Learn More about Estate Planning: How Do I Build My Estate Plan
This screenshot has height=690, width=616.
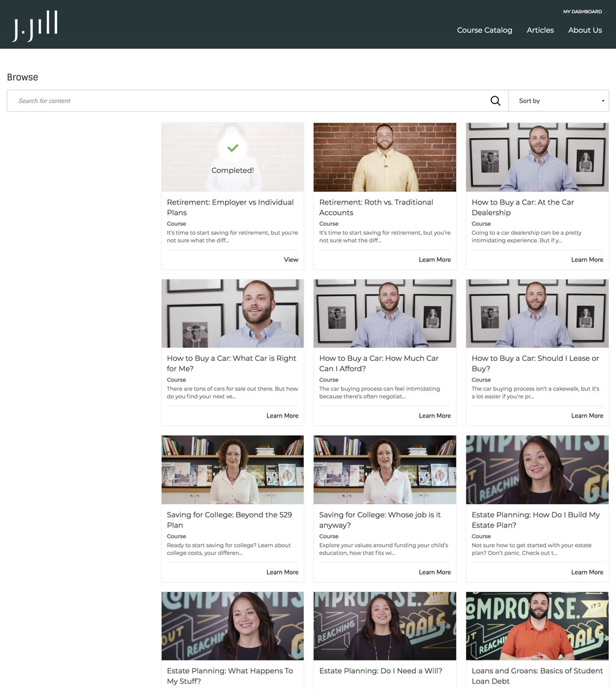(587, 572)
